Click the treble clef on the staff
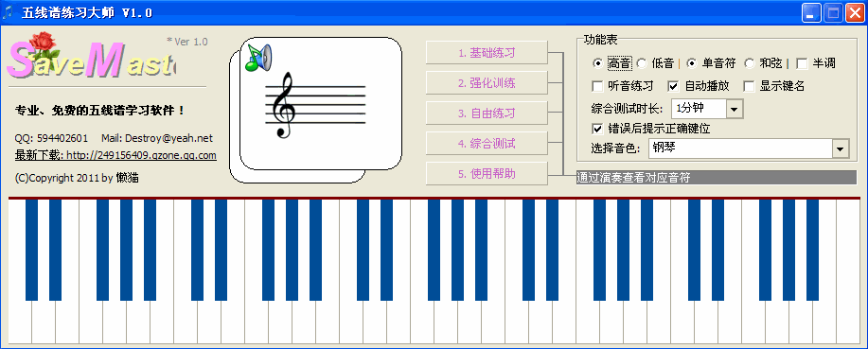 [285, 106]
